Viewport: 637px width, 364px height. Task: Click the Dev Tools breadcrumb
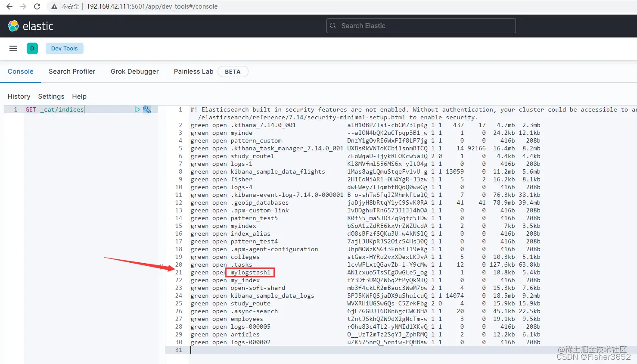[65, 49]
